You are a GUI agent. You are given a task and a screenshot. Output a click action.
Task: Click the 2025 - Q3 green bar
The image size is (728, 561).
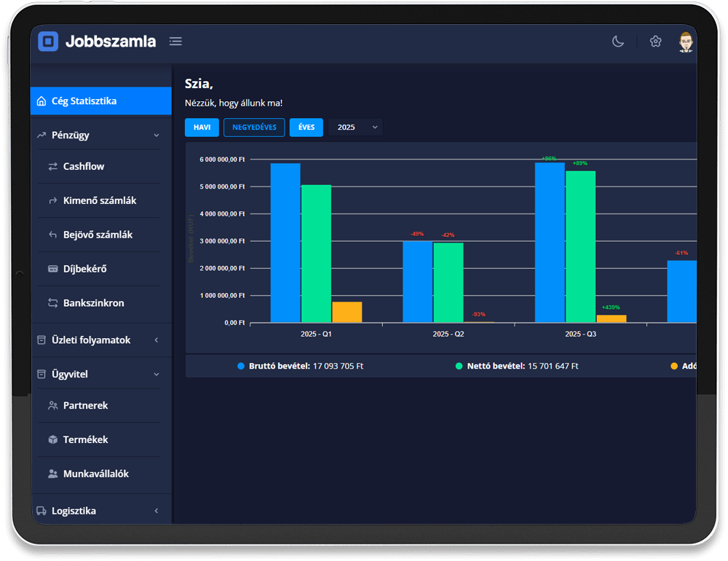coord(581,247)
